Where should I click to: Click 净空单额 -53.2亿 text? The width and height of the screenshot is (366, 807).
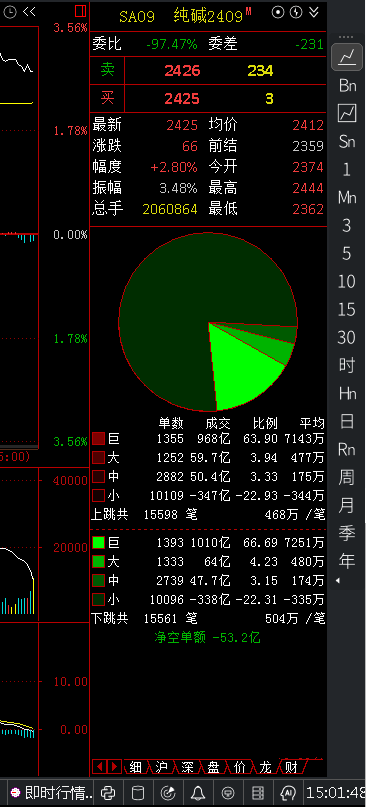(207, 638)
